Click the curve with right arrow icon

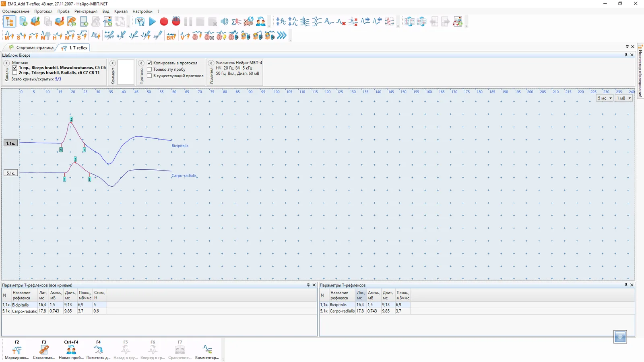tap(365, 22)
